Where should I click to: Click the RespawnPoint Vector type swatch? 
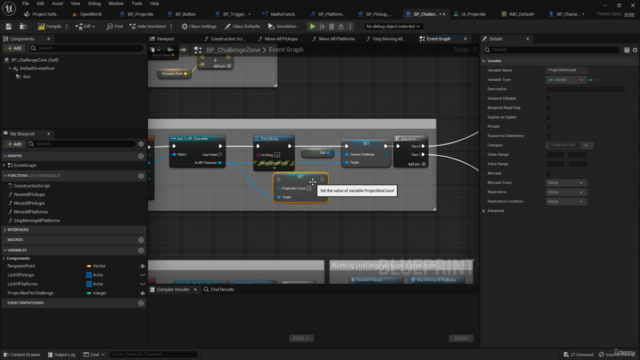pyautogui.click(x=89, y=266)
